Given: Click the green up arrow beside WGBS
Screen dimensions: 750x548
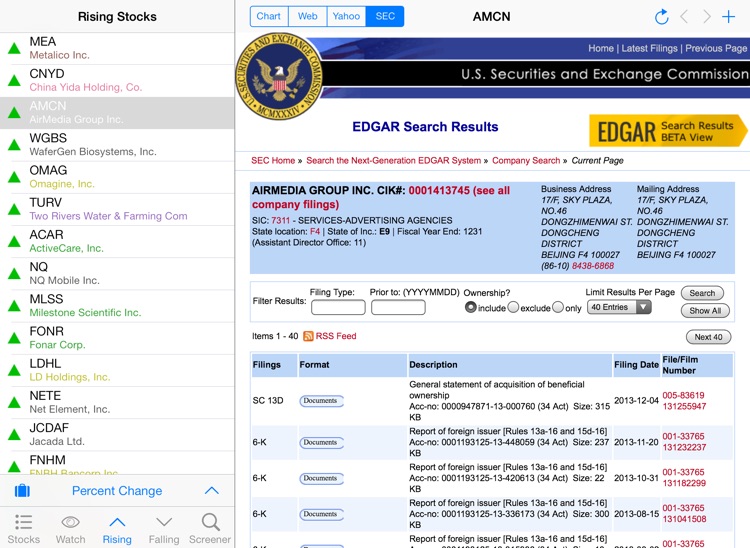Looking at the screenshot, I should pyautogui.click(x=14, y=144).
